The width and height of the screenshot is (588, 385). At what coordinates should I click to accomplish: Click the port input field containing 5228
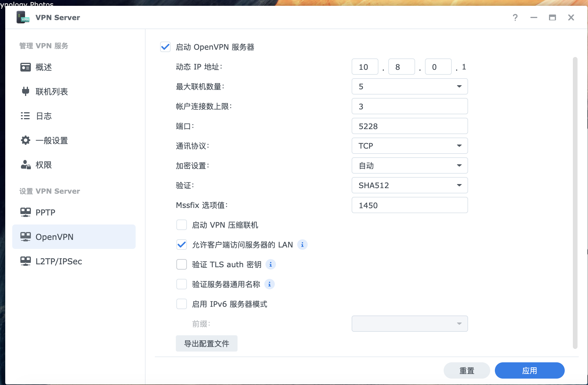(x=409, y=126)
